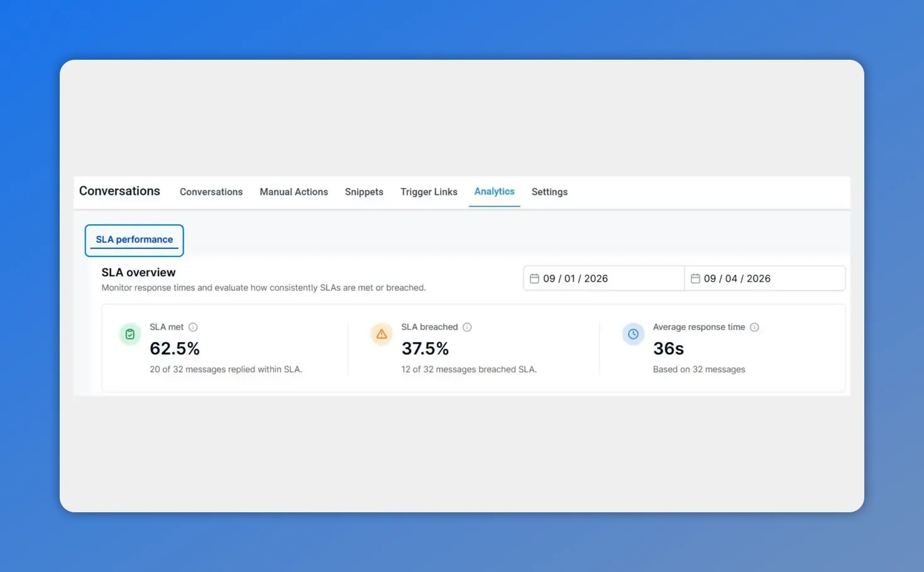This screenshot has height=572, width=924.
Task: Open the Manual Actions section
Action: [294, 192]
